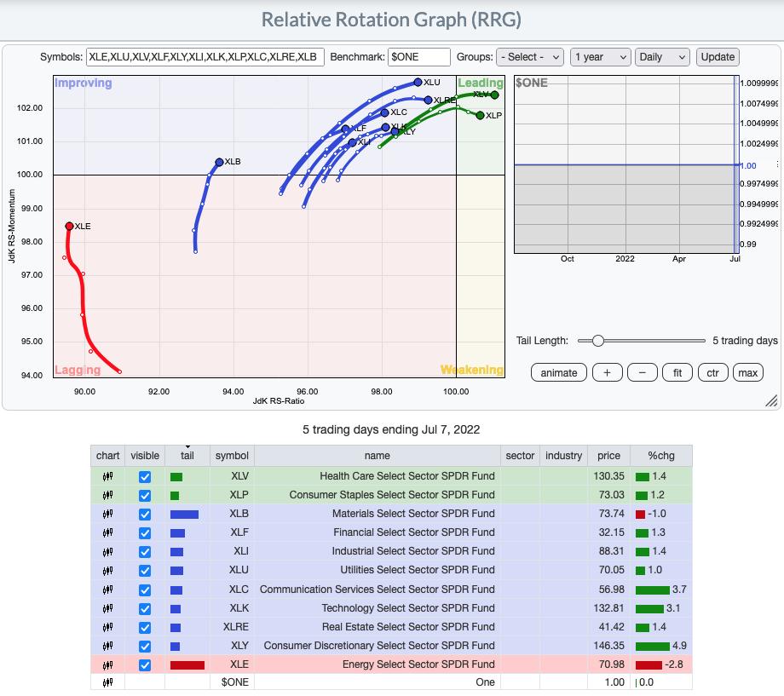This screenshot has width=784, height=696.
Task: Open chart icon for XLY row
Action: coord(107,646)
